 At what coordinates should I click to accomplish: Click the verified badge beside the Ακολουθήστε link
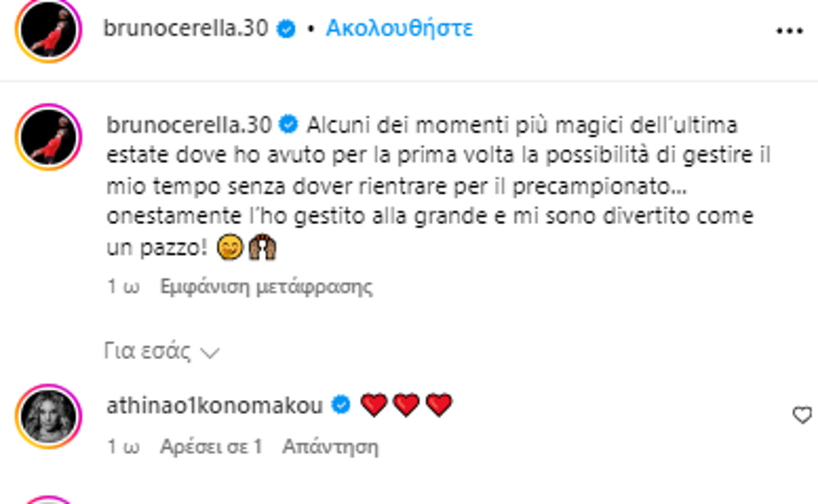click(285, 28)
